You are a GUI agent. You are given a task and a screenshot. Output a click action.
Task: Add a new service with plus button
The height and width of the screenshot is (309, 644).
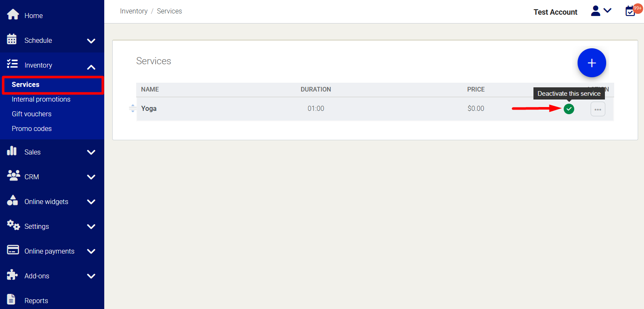click(591, 63)
